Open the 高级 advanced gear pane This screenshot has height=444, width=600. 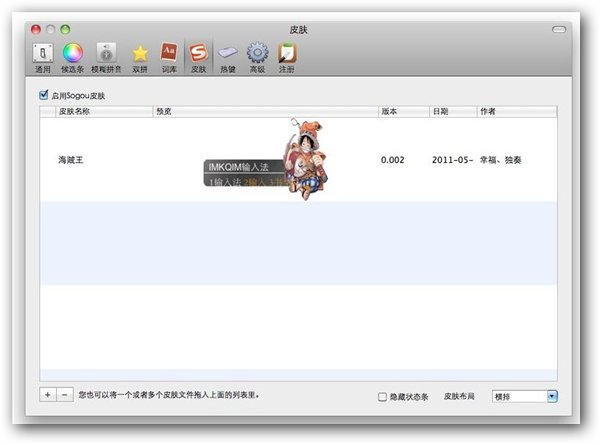point(257,57)
